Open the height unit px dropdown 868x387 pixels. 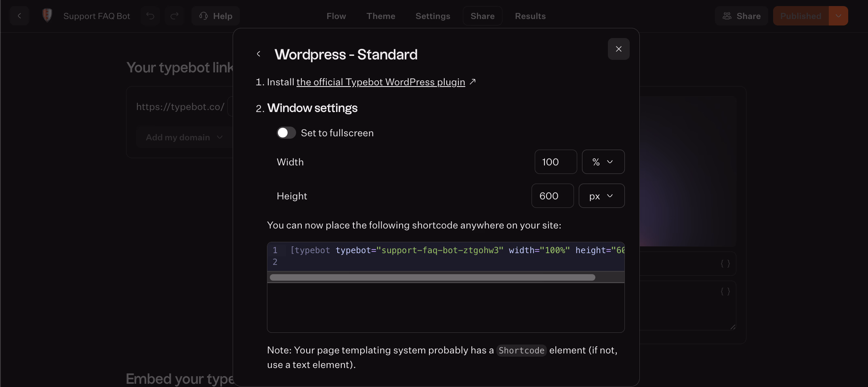pos(601,196)
